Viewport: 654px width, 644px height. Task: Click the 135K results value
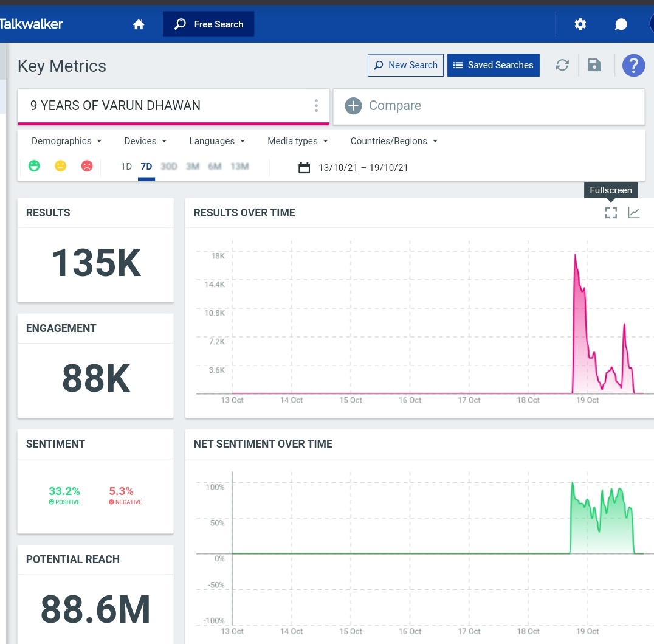pos(97,263)
